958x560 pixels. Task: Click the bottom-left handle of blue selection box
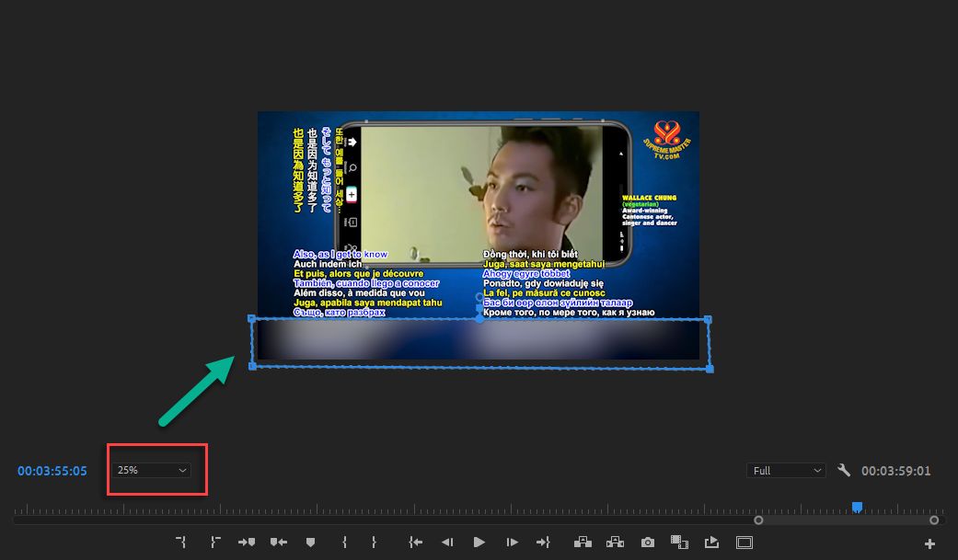pyautogui.click(x=252, y=366)
